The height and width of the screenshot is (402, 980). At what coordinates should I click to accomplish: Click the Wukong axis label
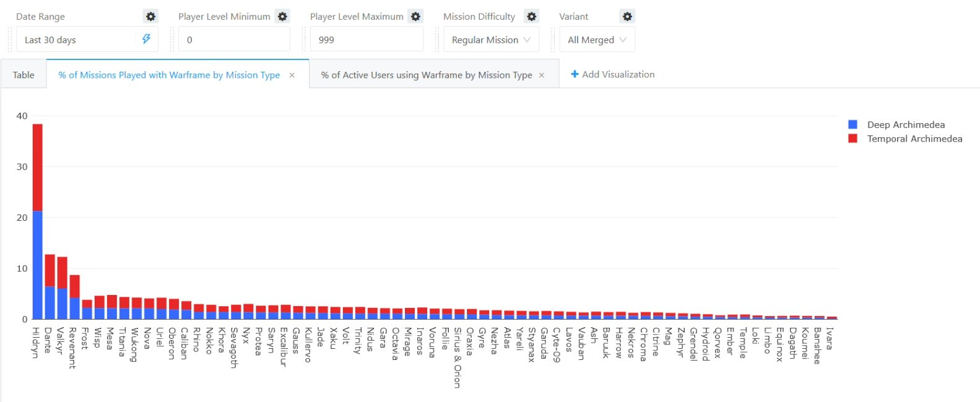(134, 344)
